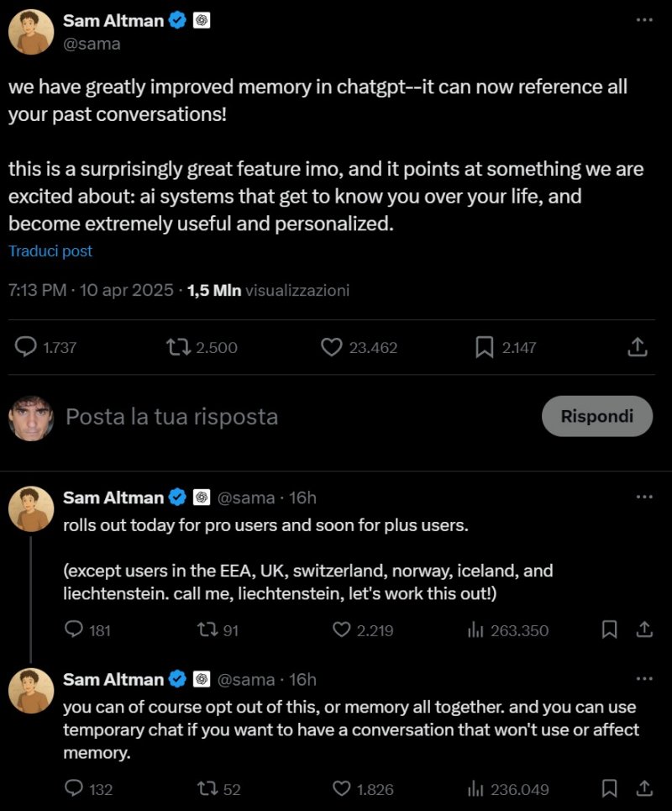Open replies on the 132-comment bottom reply

click(76, 788)
